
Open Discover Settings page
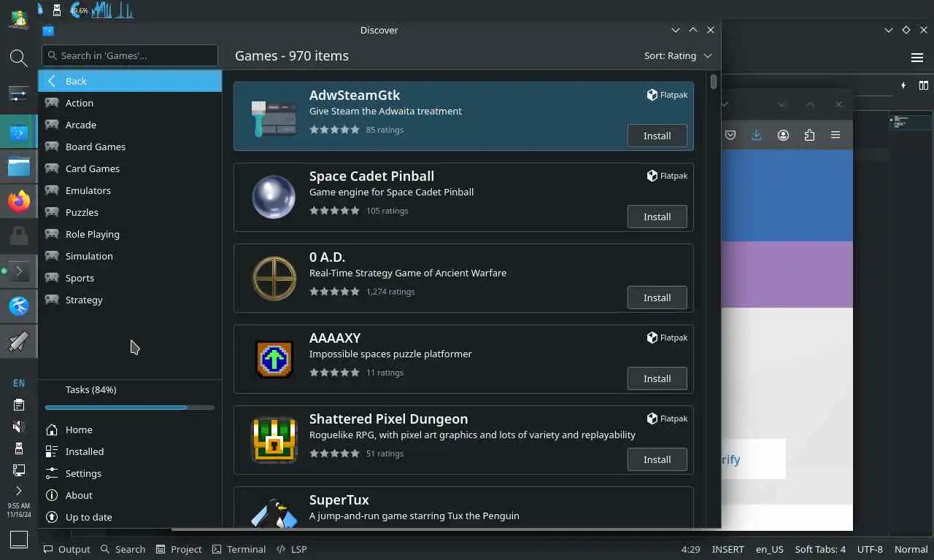[x=130, y=473]
